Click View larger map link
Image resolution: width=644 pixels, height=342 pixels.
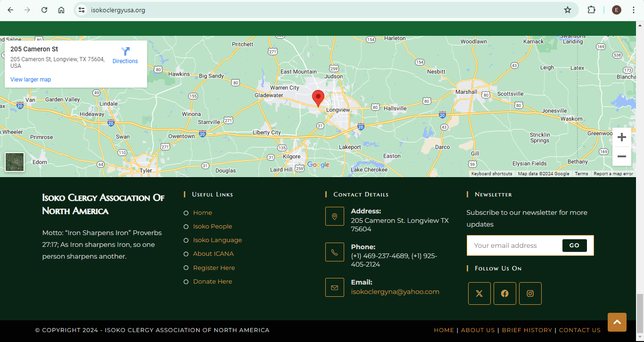tap(31, 80)
